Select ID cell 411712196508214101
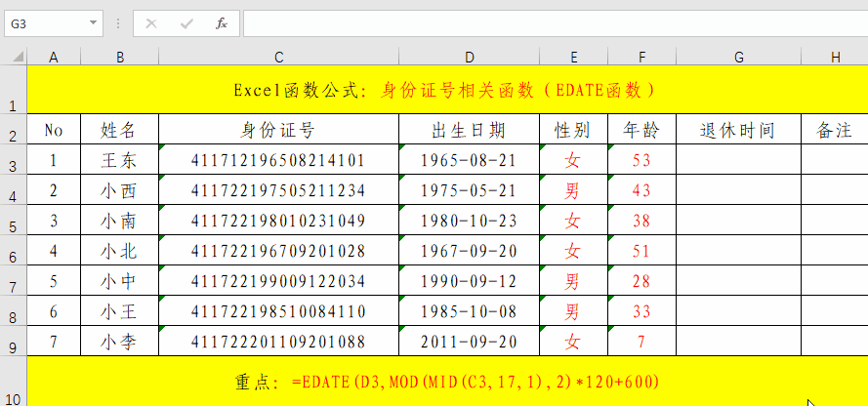Screen dimensions: 868x406 (278, 160)
